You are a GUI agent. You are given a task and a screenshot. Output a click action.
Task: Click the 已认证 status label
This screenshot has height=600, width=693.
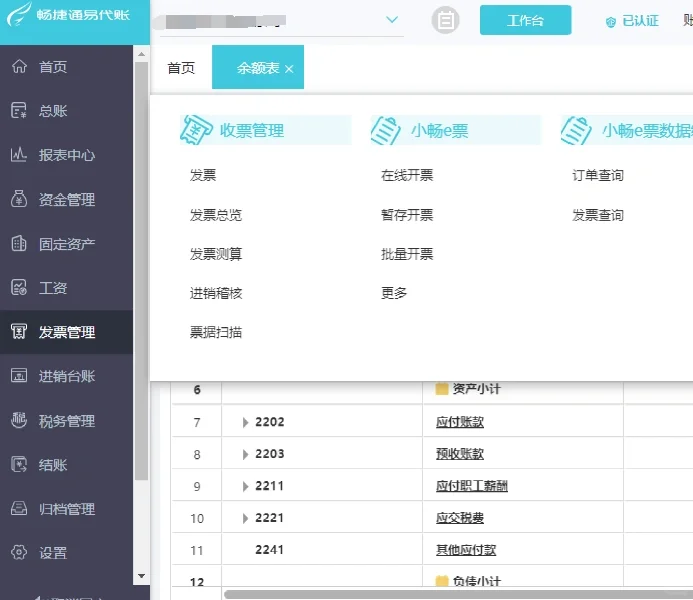click(640, 21)
